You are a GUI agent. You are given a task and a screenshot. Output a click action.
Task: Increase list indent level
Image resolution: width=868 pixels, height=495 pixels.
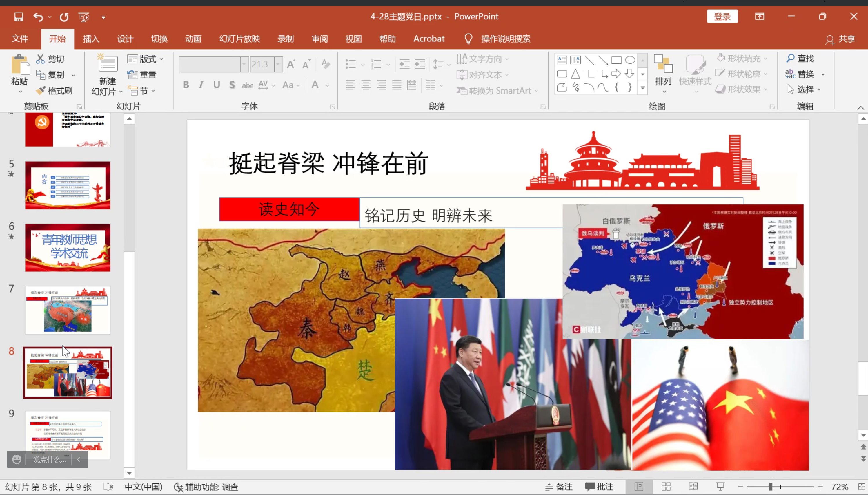420,64
